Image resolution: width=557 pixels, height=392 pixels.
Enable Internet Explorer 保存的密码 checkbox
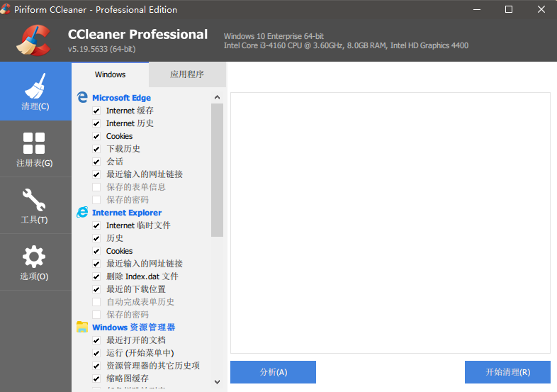[96, 315]
